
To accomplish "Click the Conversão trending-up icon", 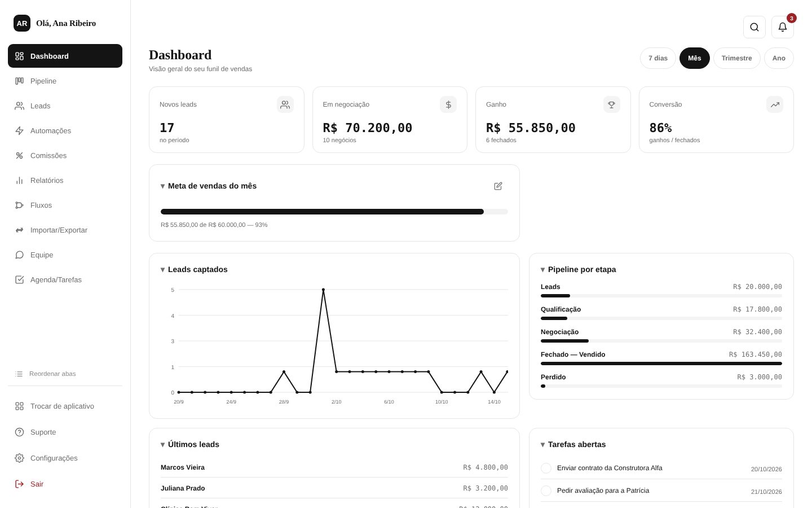I will click(775, 104).
